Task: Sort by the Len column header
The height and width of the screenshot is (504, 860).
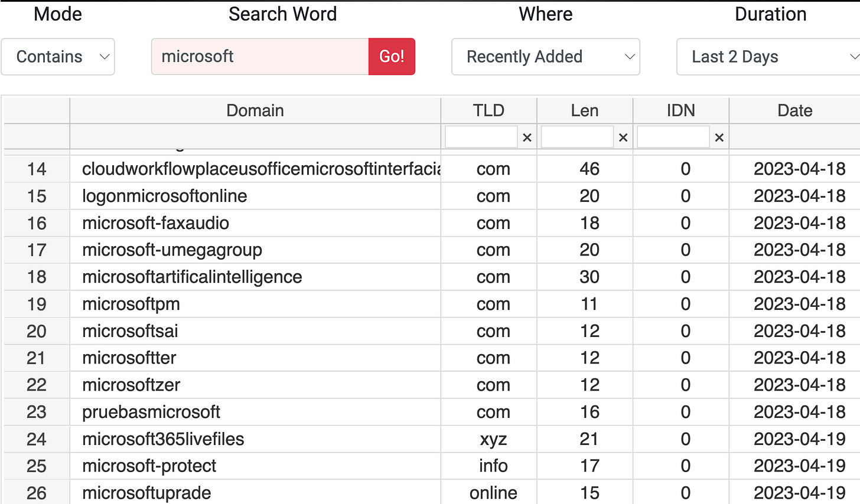Action: 585,110
